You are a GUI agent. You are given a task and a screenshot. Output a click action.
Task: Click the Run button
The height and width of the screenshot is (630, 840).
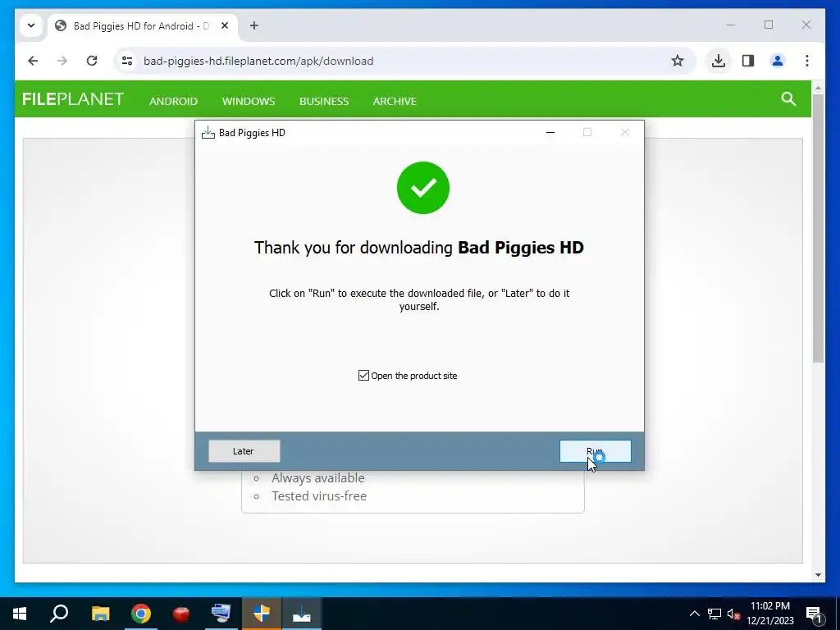point(596,451)
